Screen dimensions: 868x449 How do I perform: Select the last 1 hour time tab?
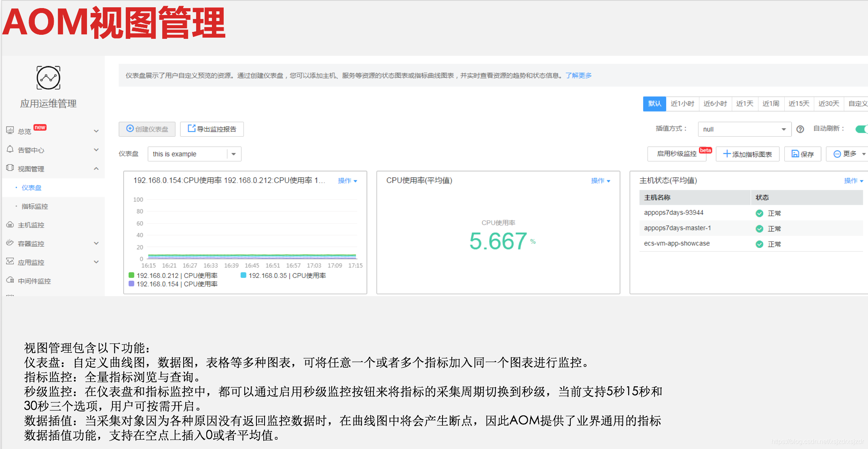[682, 104]
